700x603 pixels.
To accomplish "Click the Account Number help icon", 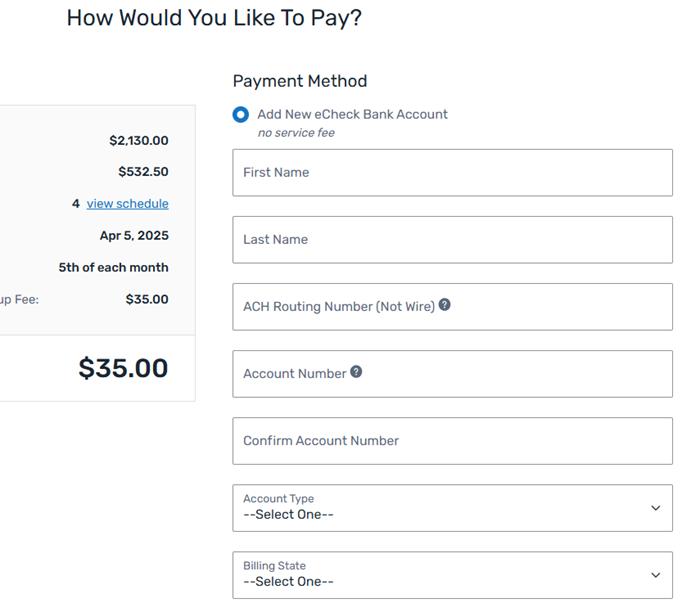I will tap(356, 372).
